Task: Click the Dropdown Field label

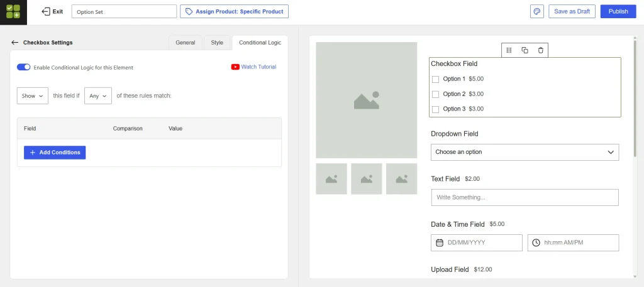Action: coord(455,134)
